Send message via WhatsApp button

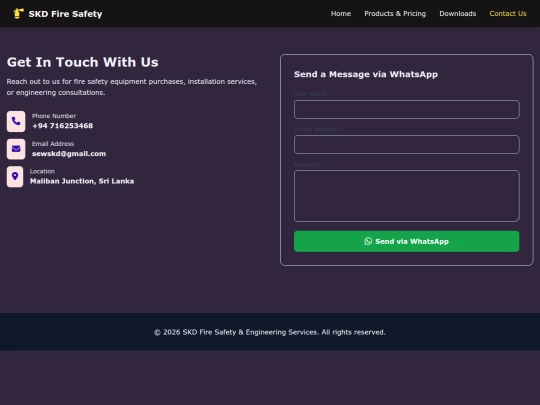click(406, 241)
